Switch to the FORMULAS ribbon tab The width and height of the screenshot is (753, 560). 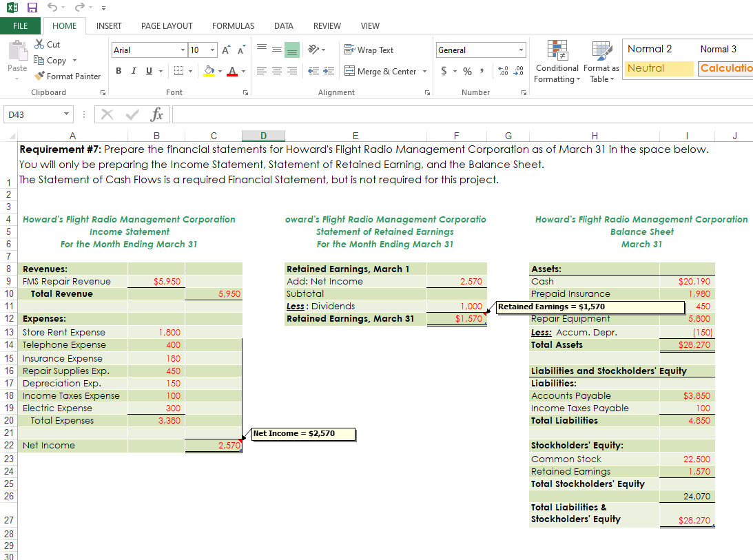tap(233, 25)
